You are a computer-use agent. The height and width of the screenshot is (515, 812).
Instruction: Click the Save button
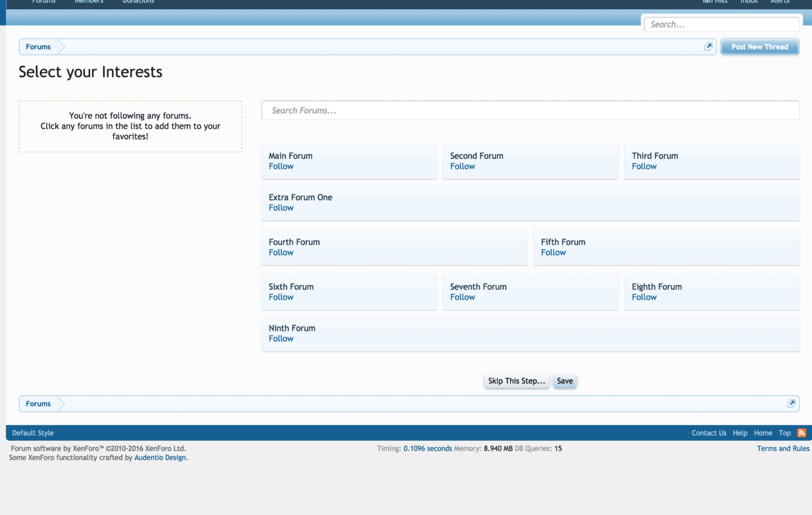click(565, 381)
